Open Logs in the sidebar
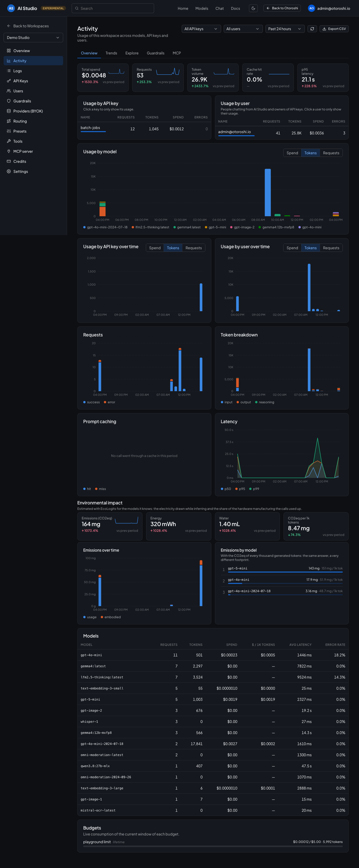The height and width of the screenshot is (868, 359). (x=33, y=71)
